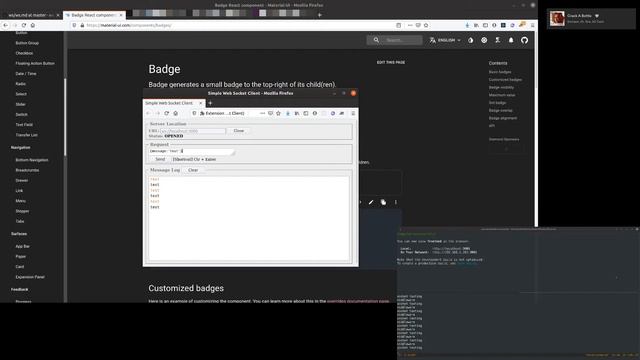640x360 pixels.
Task: Click star bookmark icon in Web Socket Client window
Action: 278,113
